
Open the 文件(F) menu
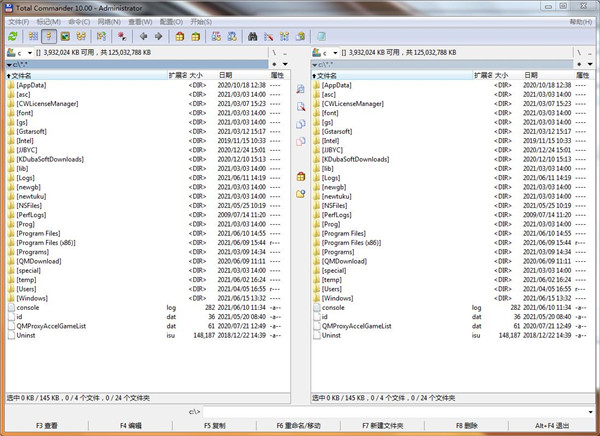click(x=19, y=21)
